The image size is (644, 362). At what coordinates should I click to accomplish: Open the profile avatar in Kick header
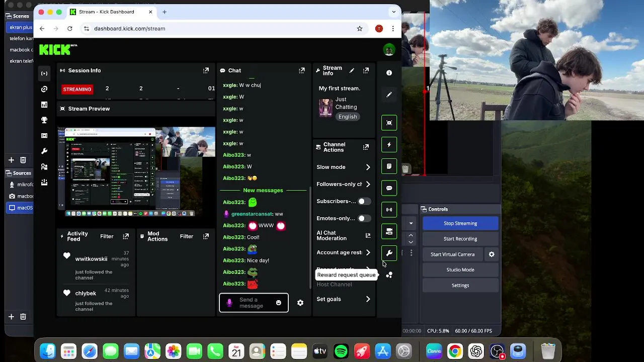(389, 49)
